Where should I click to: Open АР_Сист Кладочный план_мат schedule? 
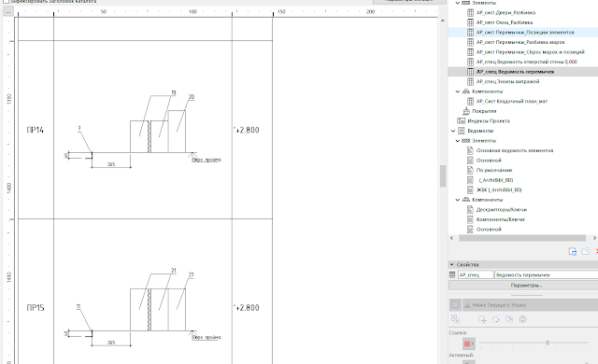(x=511, y=102)
